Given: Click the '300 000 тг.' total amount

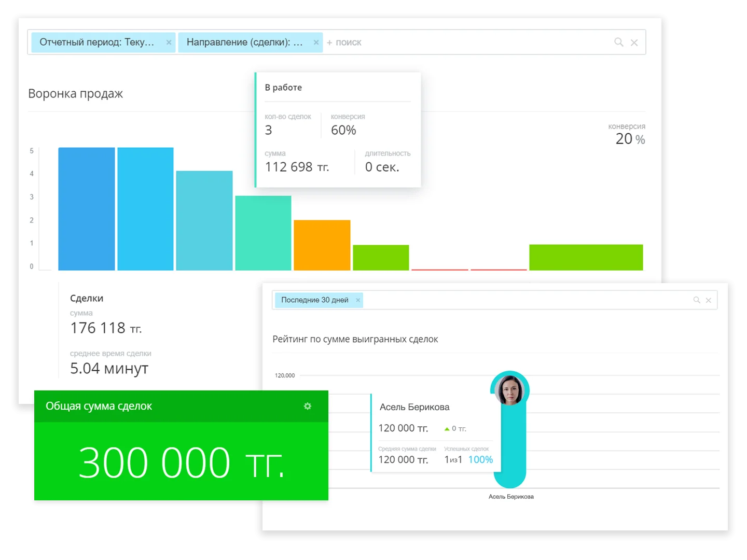Looking at the screenshot, I should point(181,463).
